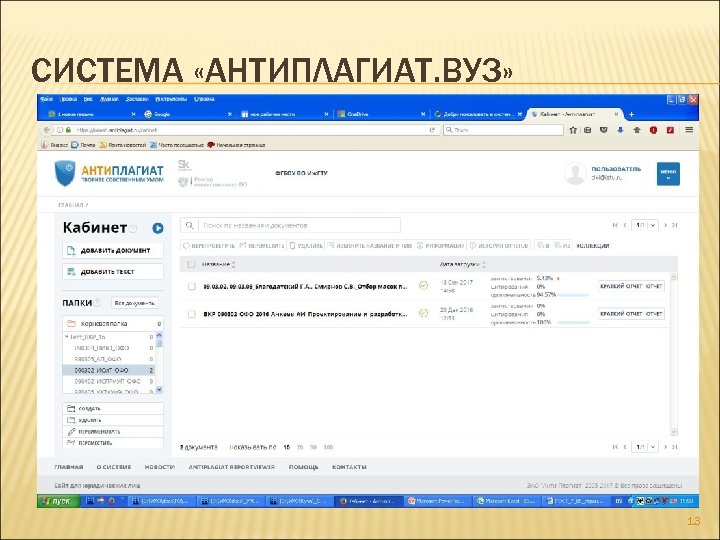Click the Корневая папка folder icon
This screenshot has width=720, height=540.
pos(71,323)
